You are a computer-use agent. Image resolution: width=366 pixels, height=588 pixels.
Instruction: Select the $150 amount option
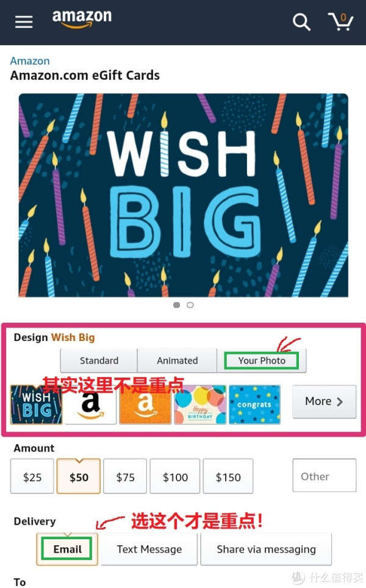pos(228,476)
